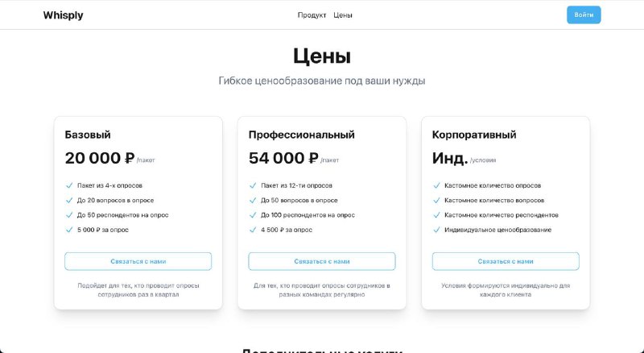644x353 pixels.
Task: Click the Цены page heading
Action: pos(321,56)
